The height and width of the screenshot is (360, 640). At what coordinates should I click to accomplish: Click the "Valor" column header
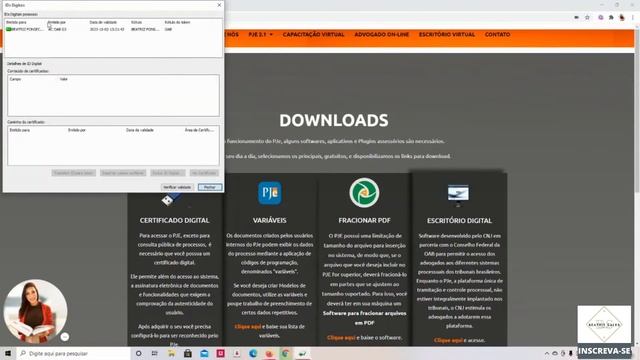pos(64,79)
